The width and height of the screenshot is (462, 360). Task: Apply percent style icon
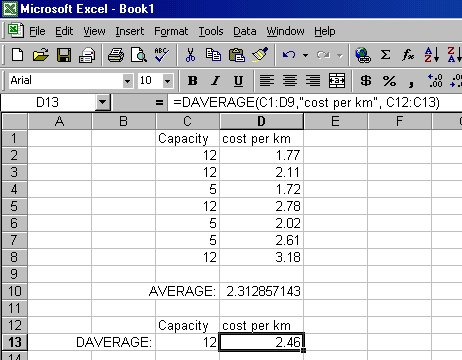pos(389,80)
